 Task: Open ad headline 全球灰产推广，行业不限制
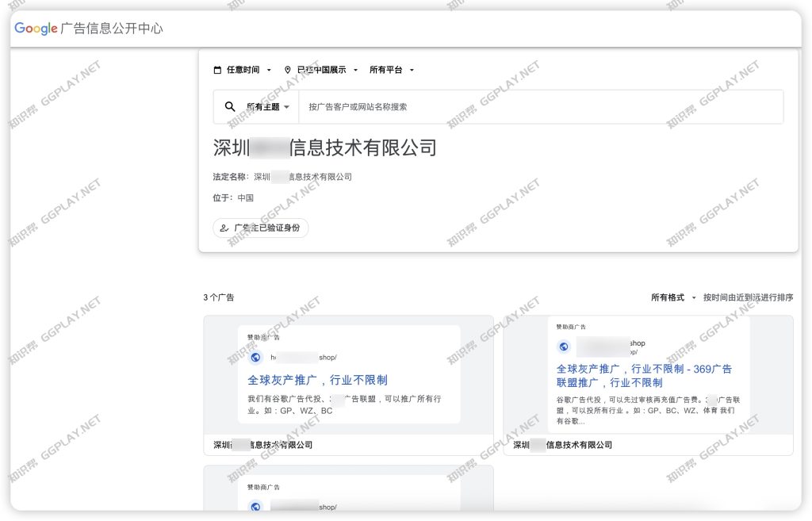pos(317,380)
